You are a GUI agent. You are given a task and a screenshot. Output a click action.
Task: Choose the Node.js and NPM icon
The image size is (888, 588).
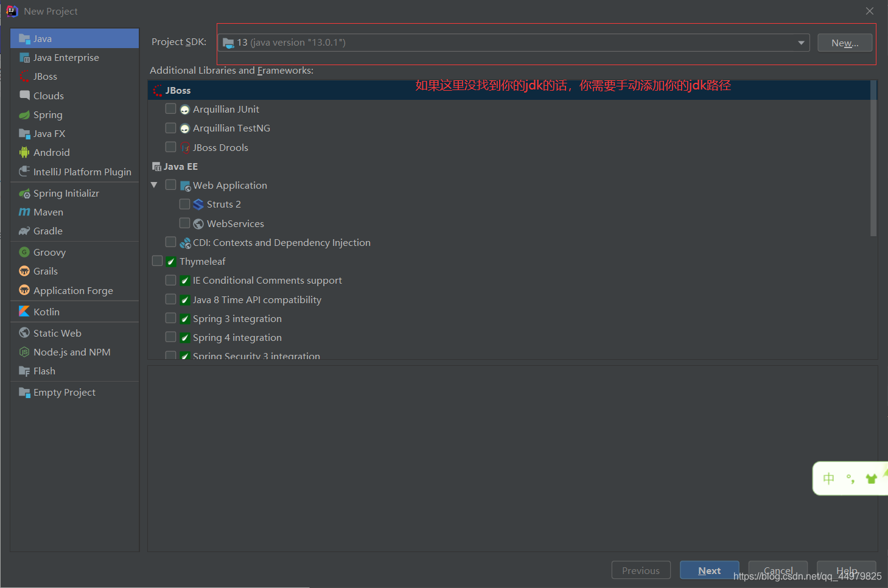(x=24, y=352)
